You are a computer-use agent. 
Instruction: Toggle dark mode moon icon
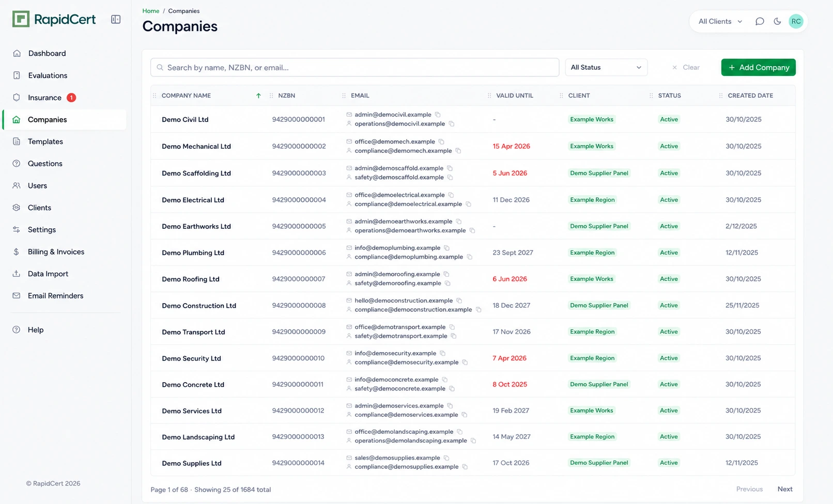click(x=777, y=21)
